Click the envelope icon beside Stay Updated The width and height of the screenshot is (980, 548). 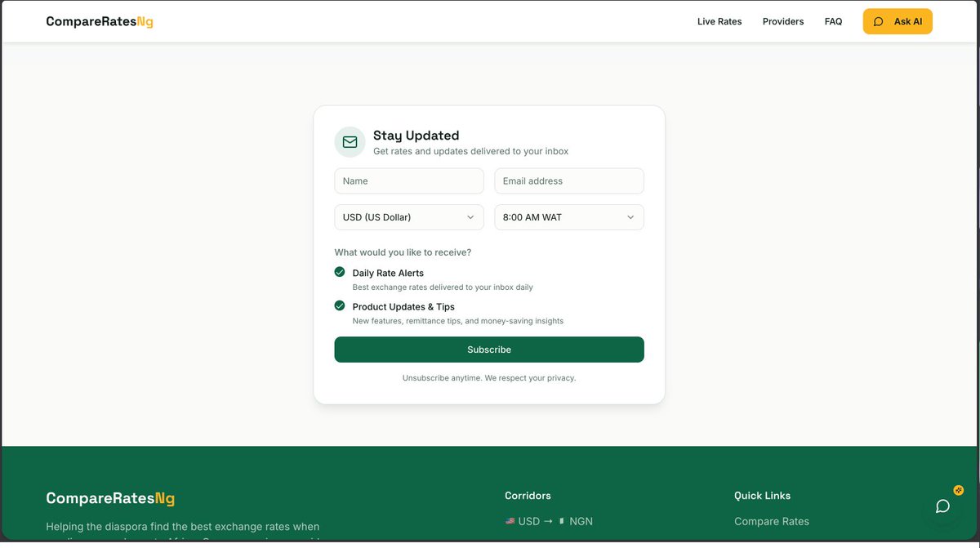point(350,142)
